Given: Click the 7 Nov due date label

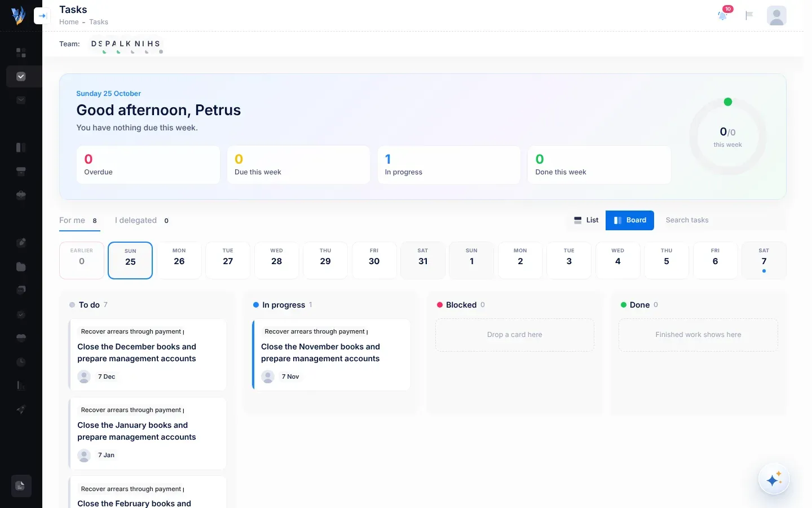Looking at the screenshot, I should 290,376.
